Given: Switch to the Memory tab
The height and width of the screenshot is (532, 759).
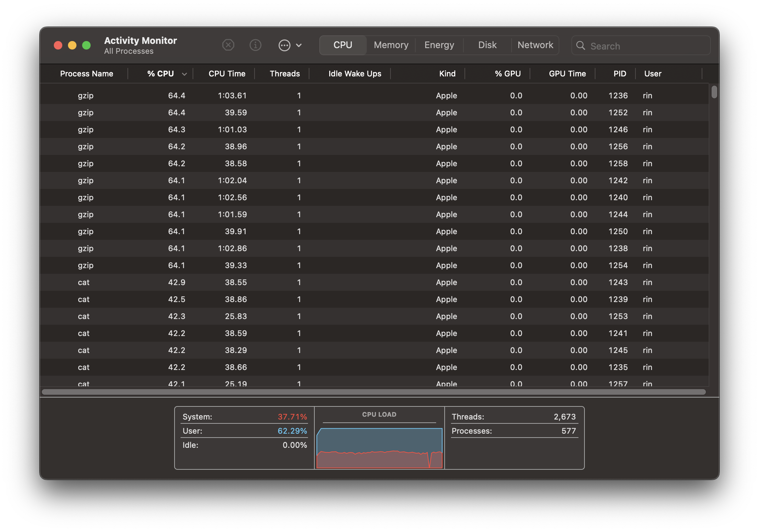Looking at the screenshot, I should pos(391,45).
